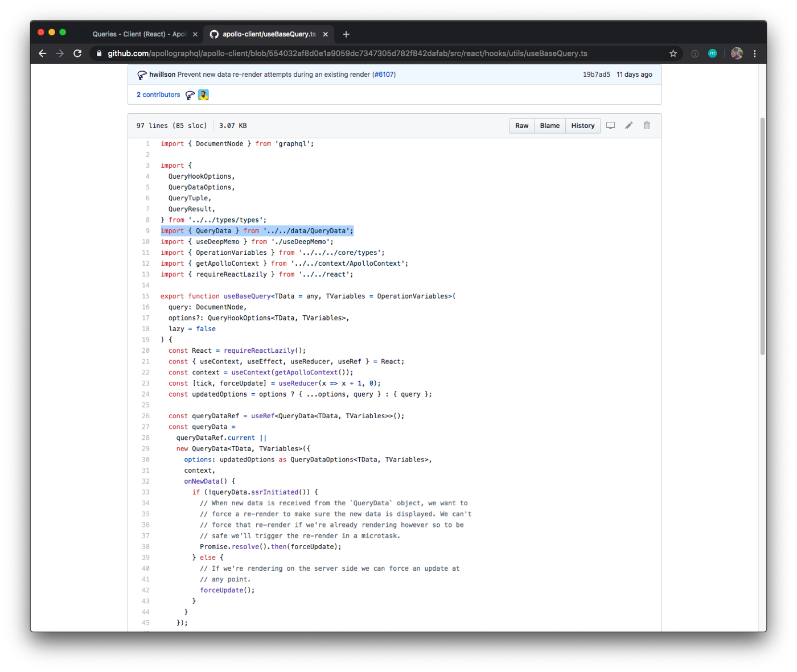Select line number 45
Viewport: 797px width, 672px height.
coord(146,623)
